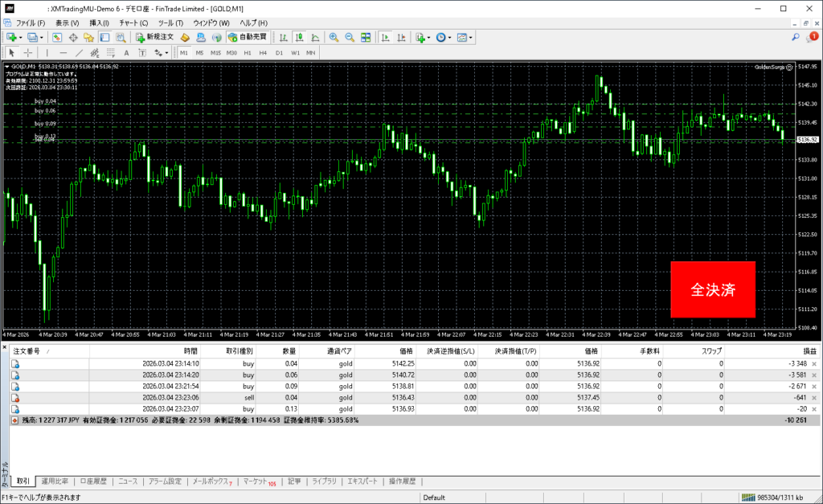This screenshot has height=504, width=823.
Task: Open the チャート (C) menu
Action: coord(133,23)
